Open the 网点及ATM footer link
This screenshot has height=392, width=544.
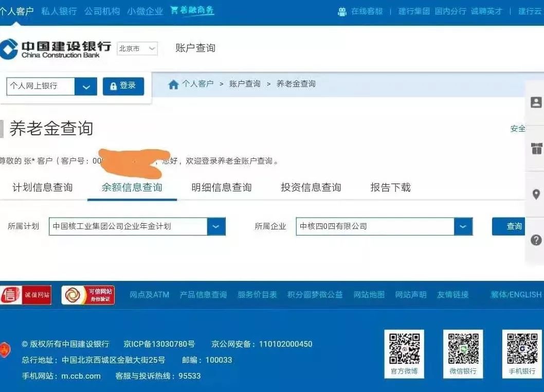point(150,295)
